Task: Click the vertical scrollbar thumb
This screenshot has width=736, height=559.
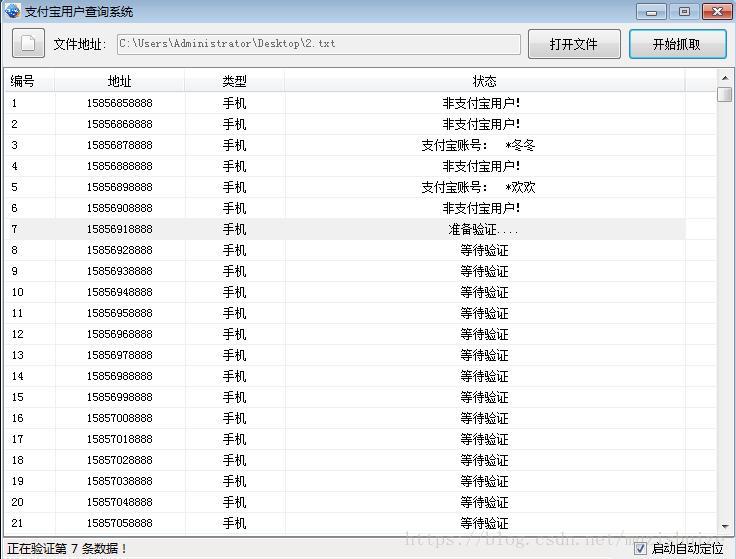Action: pos(725,94)
